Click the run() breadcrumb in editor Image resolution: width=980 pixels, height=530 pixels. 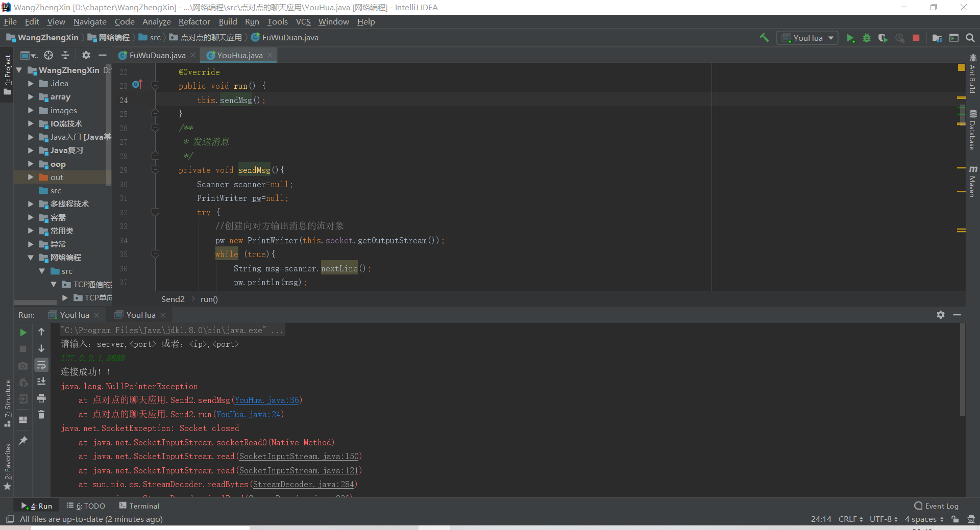tap(209, 299)
